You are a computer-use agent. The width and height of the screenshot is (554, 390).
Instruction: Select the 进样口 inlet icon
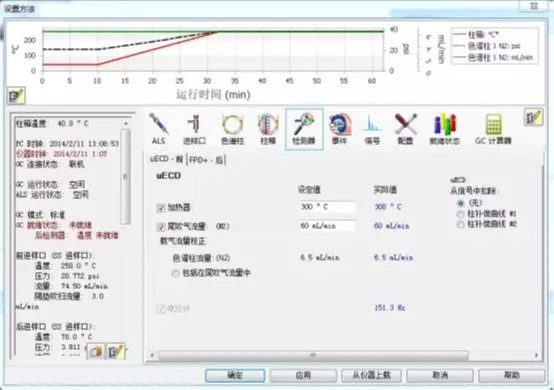(195, 129)
